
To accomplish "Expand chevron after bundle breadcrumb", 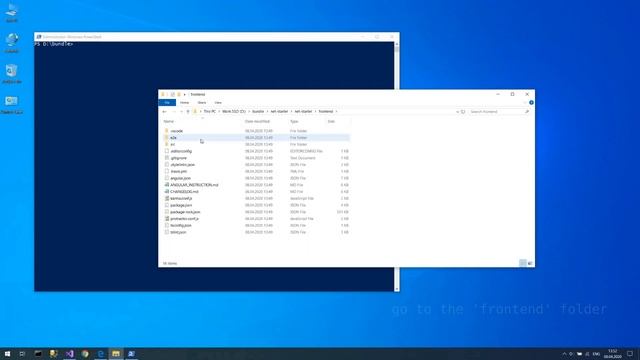I will (267, 111).
